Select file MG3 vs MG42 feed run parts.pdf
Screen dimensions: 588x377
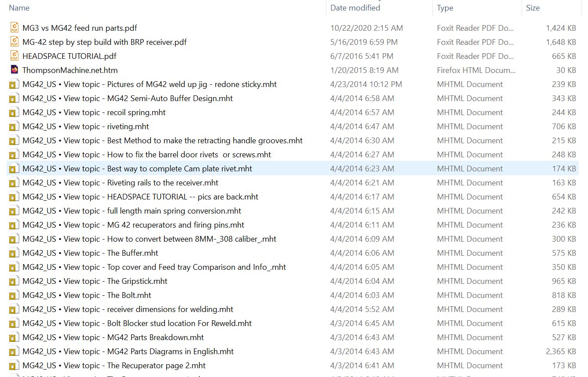80,28
